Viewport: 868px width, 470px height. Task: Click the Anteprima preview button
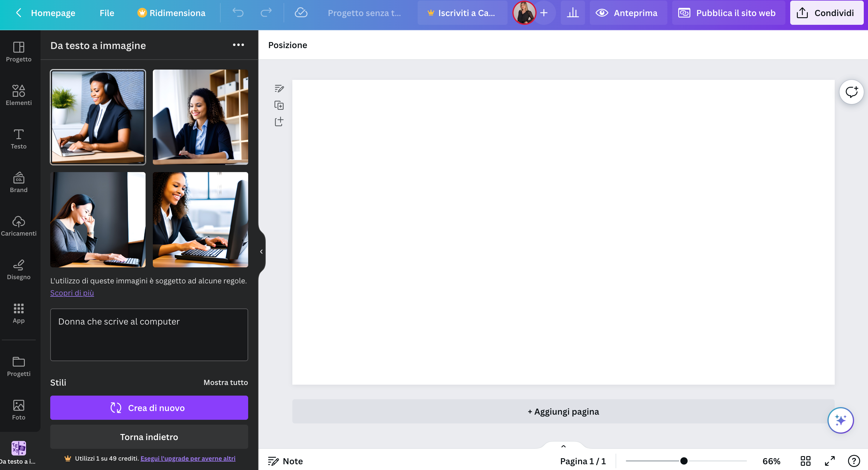click(x=628, y=13)
